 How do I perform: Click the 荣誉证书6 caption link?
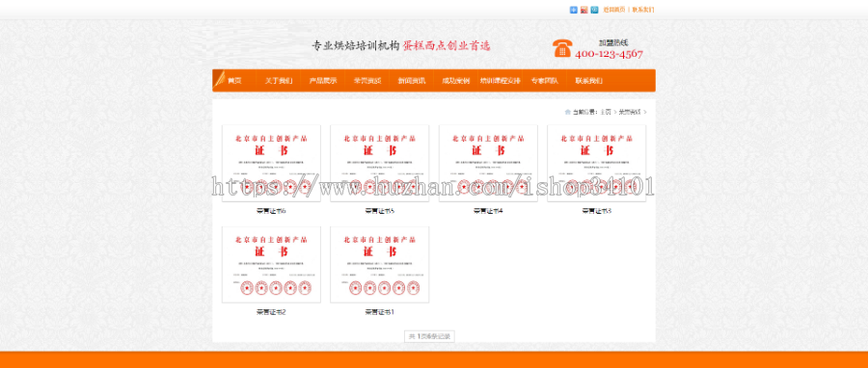tap(271, 211)
